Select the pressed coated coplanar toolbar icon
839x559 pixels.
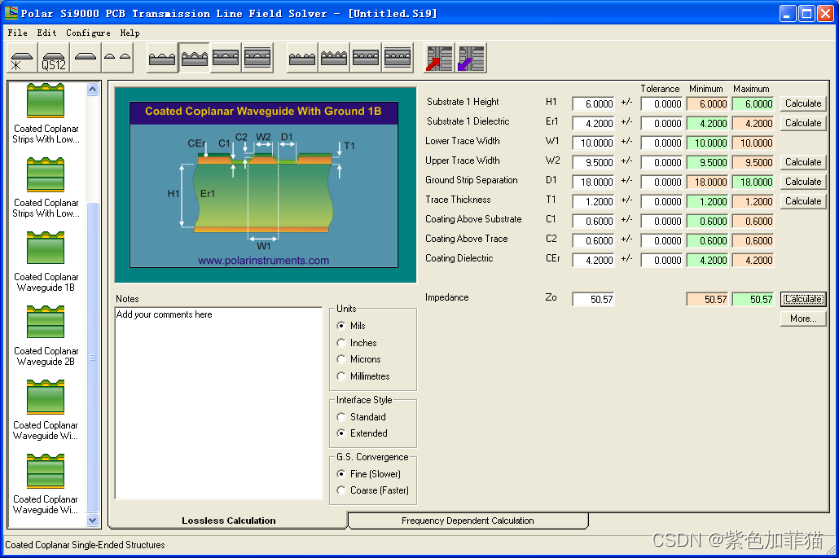pyautogui.click(x=194, y=58)
